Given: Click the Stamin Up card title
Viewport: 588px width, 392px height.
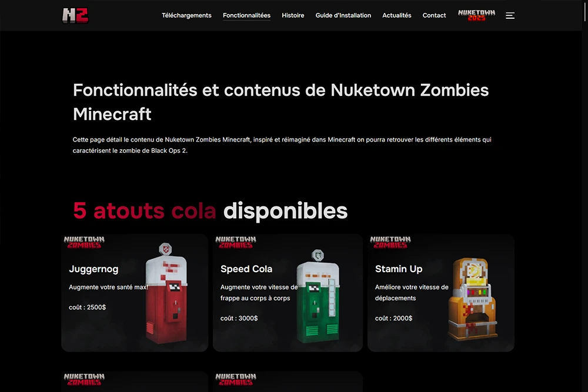Looking at the screenshot, I should 399,269.
